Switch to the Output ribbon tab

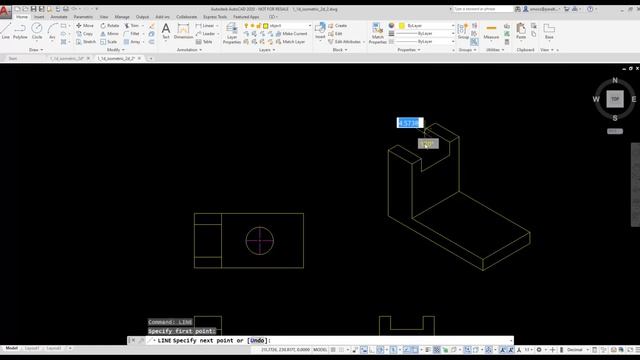coord(142,17)
